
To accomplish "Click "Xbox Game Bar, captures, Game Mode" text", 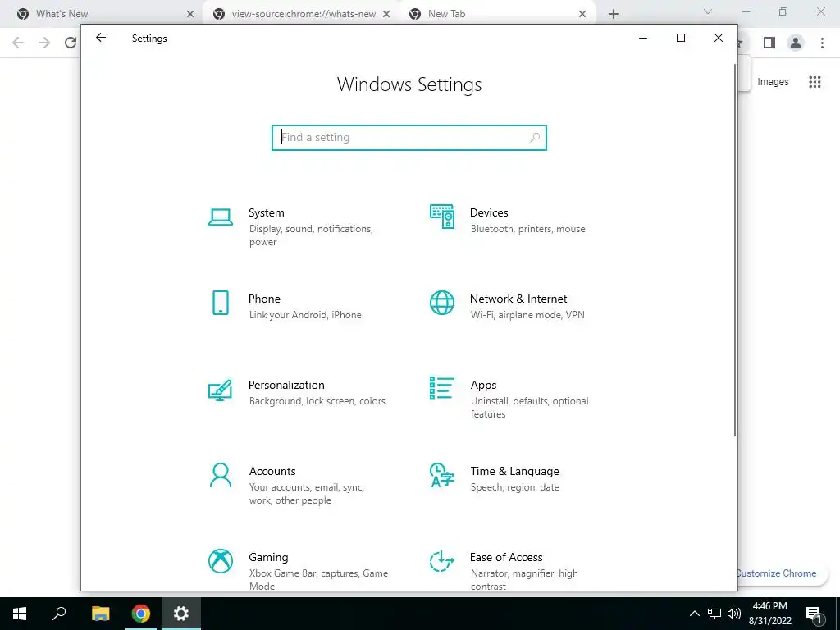I will [319, 580].
